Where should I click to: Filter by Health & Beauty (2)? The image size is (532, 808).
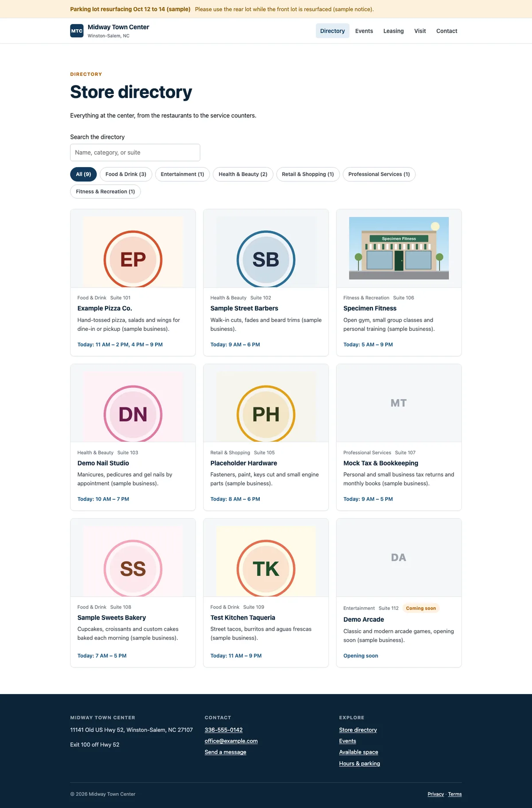pyautogui.click(x=243, y=174)
